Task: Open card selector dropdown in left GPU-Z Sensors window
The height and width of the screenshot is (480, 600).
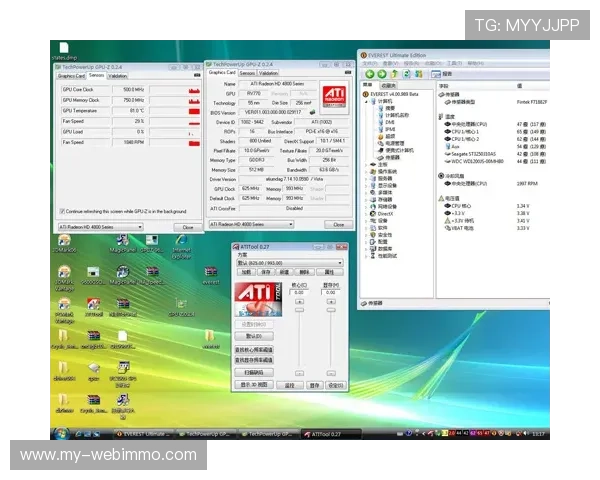Action: pyautogui.click(x=100, y=227)
